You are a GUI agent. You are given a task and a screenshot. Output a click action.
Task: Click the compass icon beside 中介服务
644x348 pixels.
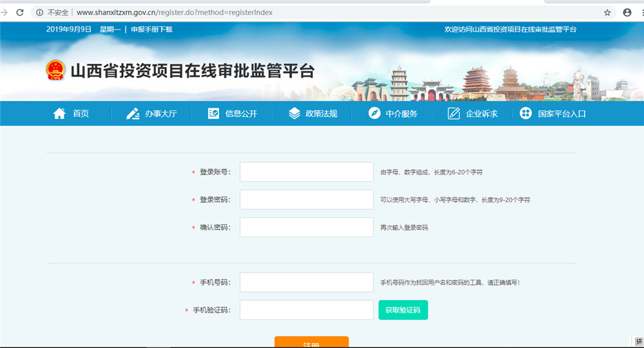[374, 113]
